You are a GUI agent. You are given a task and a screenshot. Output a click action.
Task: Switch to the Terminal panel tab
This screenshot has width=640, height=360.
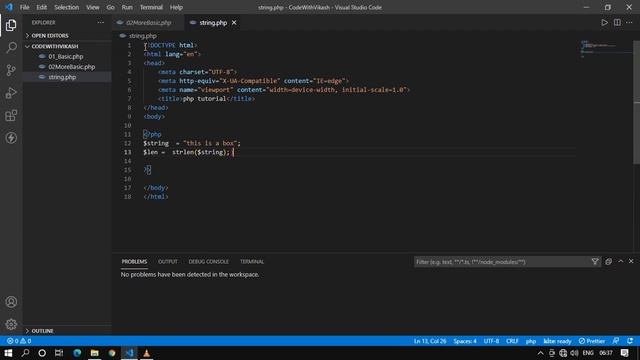pos(252,262)
